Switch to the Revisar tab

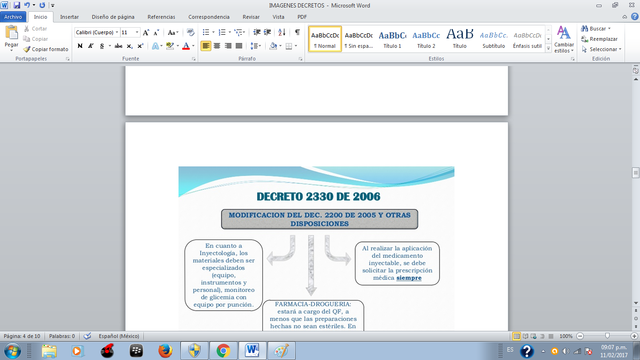point(251,17)
